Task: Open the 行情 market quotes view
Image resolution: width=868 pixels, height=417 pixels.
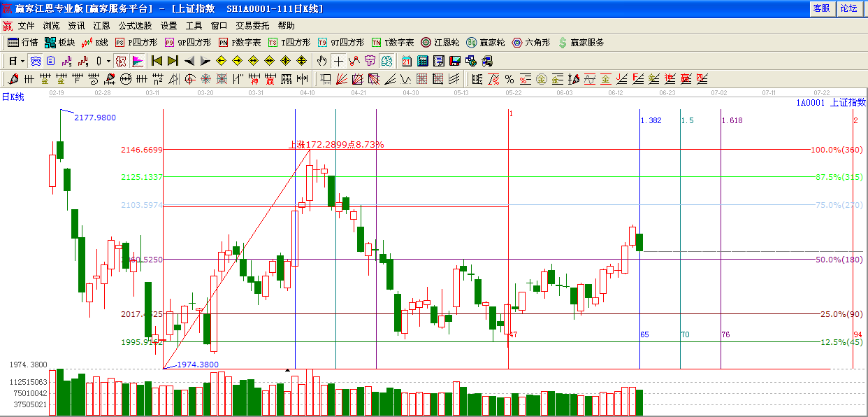Action: tap(22, 43)
